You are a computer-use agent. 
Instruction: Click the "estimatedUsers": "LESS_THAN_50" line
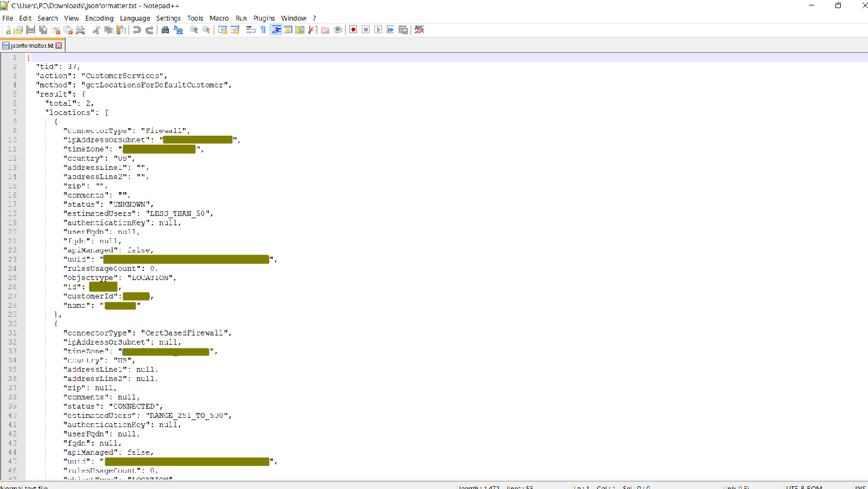pyautogui.click(x=138, y=214)
